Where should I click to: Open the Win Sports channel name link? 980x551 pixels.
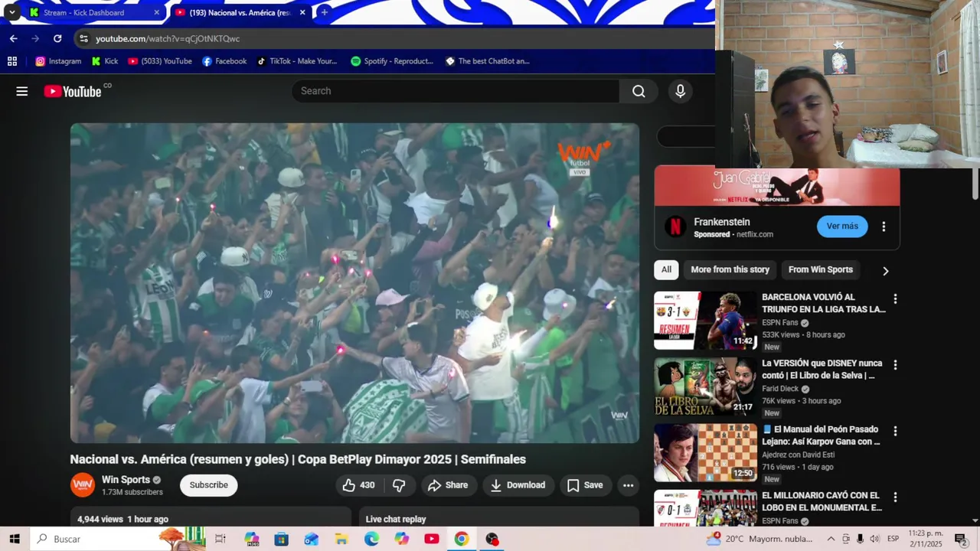126,480
